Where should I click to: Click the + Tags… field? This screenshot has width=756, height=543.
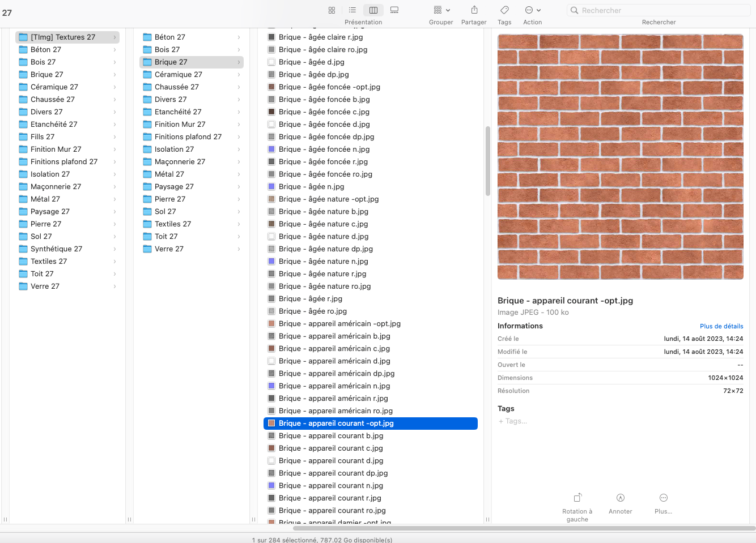tap(513, 421)
